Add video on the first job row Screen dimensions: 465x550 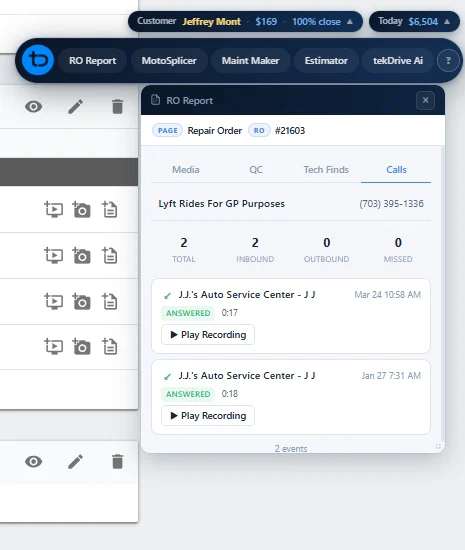coord(54,209)
